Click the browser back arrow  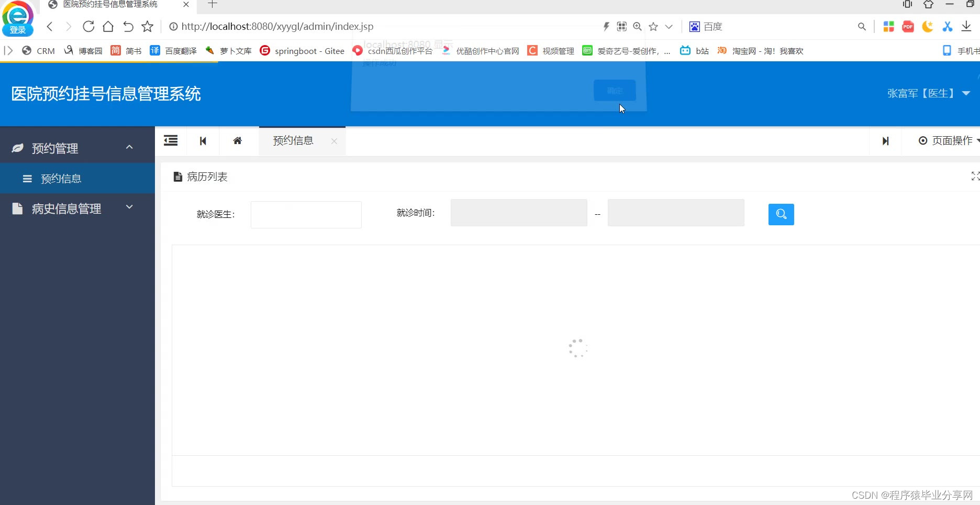tap(50, 26)
